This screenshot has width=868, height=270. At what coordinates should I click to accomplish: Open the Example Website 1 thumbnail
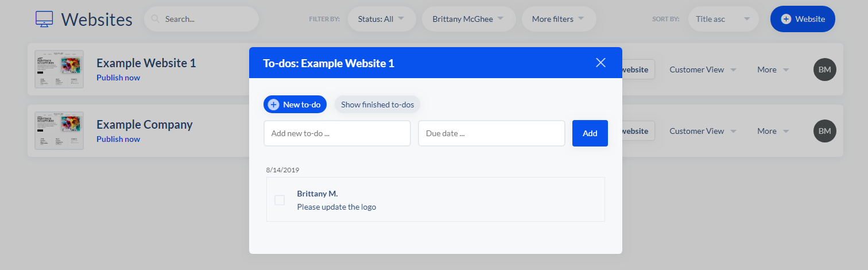(59, 70)
